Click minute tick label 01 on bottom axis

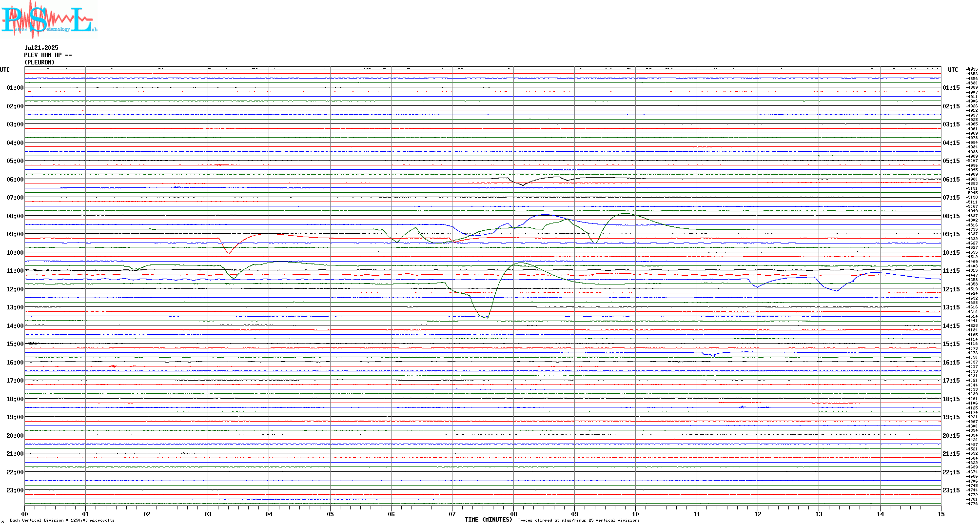coord(85,514)
